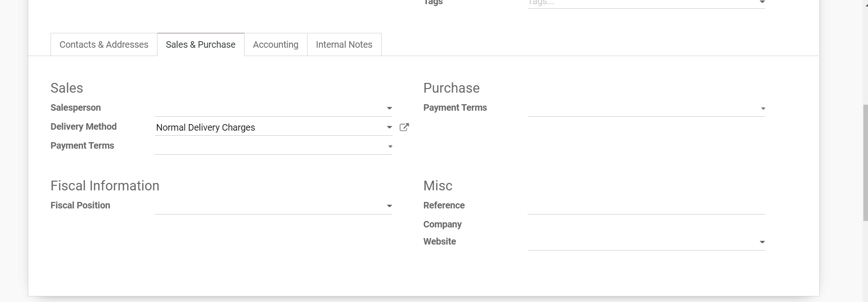The image size is (868, 302).
Task: Expand the Salesperson dropdown
Action: pos(390,108)
